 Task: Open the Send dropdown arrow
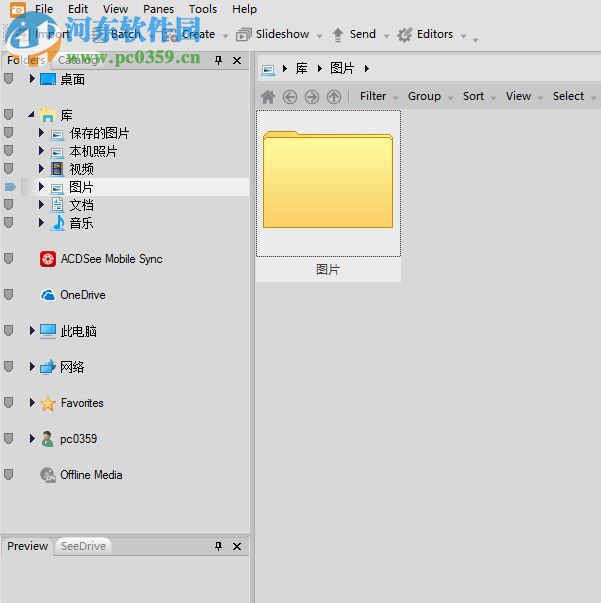(386, 36)
